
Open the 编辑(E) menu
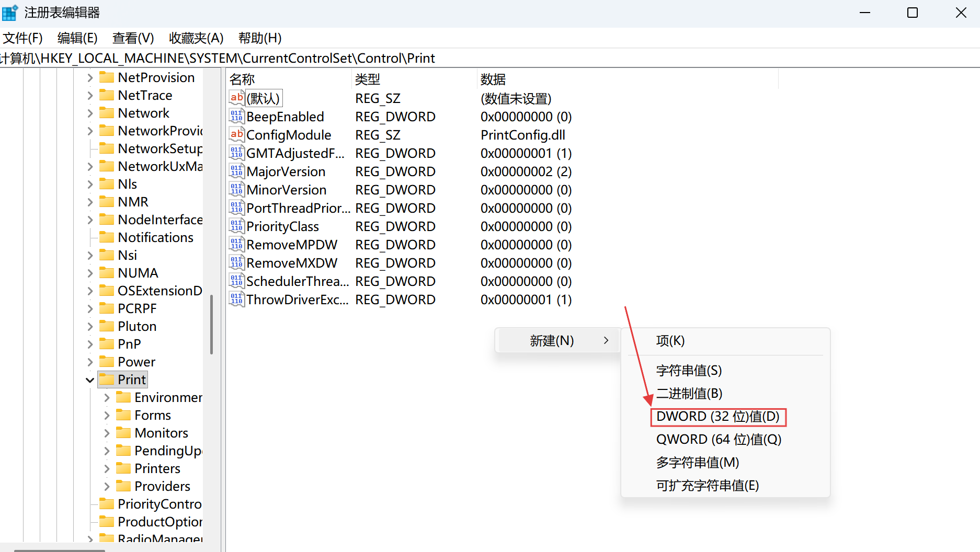click(x=77, y=38)
